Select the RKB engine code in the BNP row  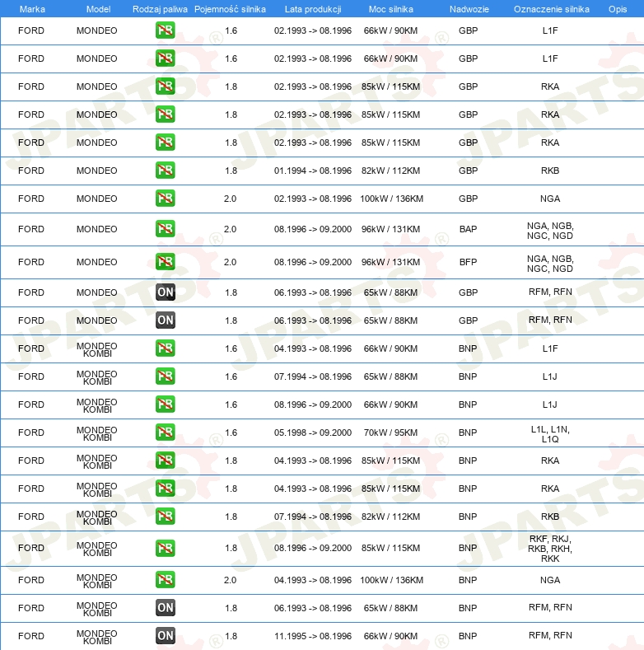point(550,517)
